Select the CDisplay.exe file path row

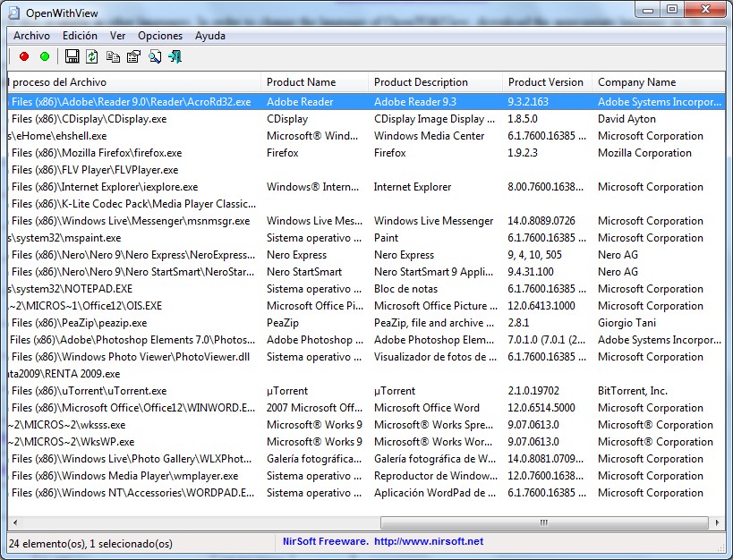point(366,119)
